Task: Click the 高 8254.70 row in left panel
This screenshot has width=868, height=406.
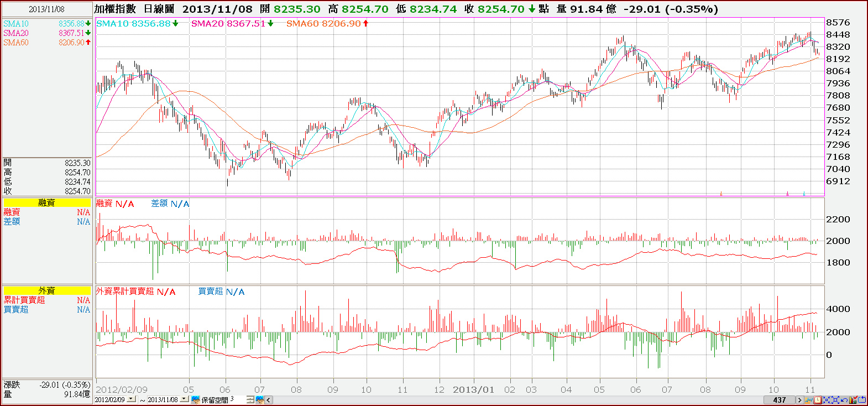Action: [x=46, y=172]
